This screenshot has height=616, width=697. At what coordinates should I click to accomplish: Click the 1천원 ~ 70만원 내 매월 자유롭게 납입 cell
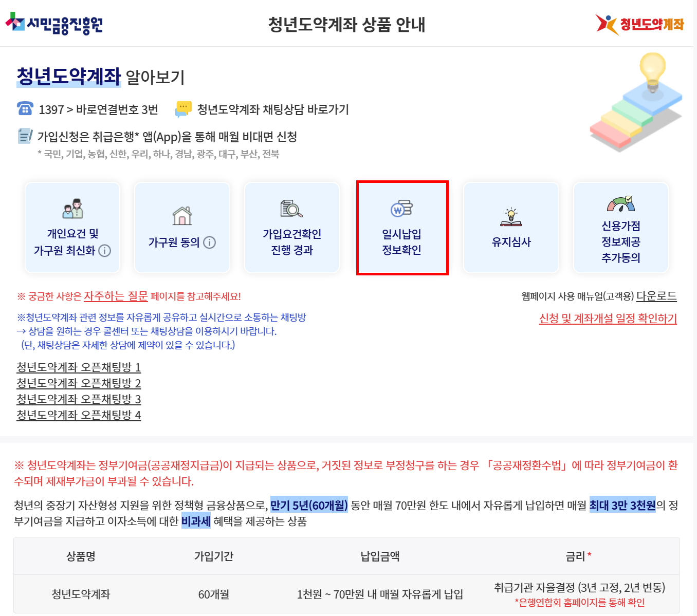[380, 594]
